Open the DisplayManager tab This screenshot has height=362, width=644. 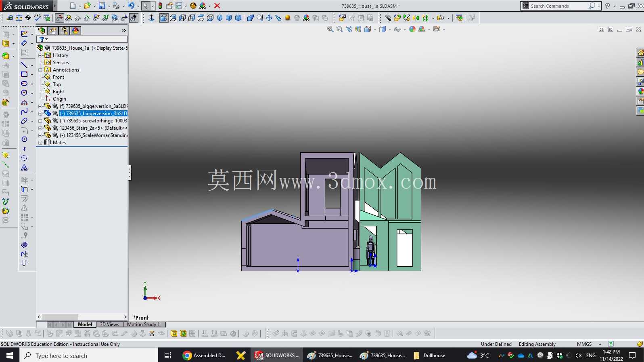coord(75,30)
